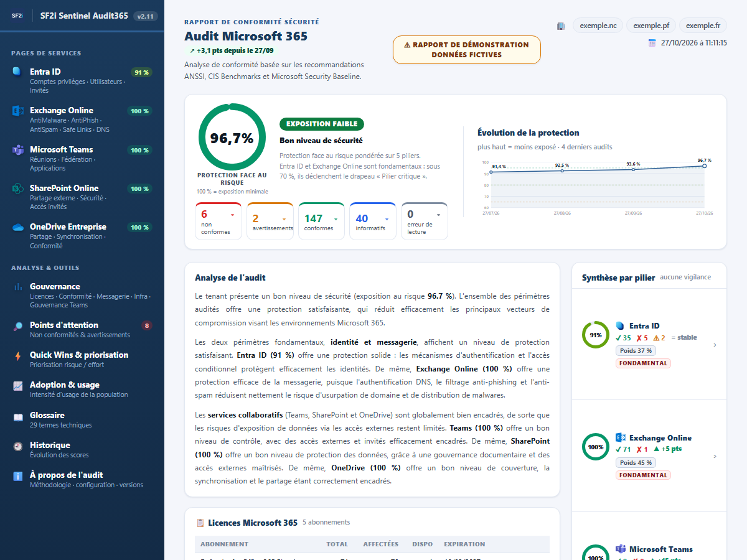Go to the Microsoft Teams page

(x=82, y=158)
